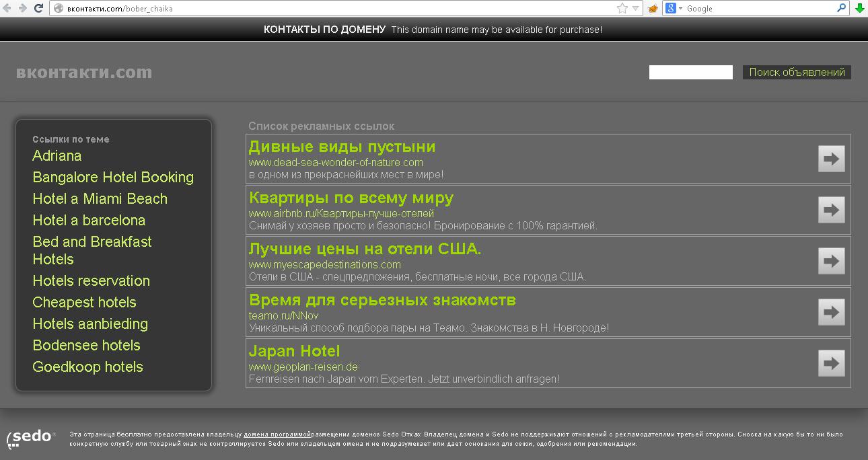Select Hotel a Miami Beach link

(100, 198)
